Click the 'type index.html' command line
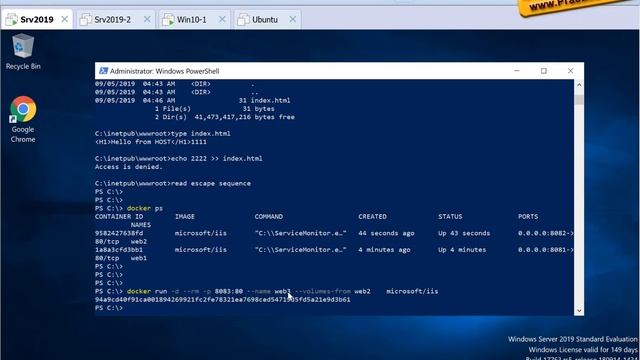 coord(163,133)
